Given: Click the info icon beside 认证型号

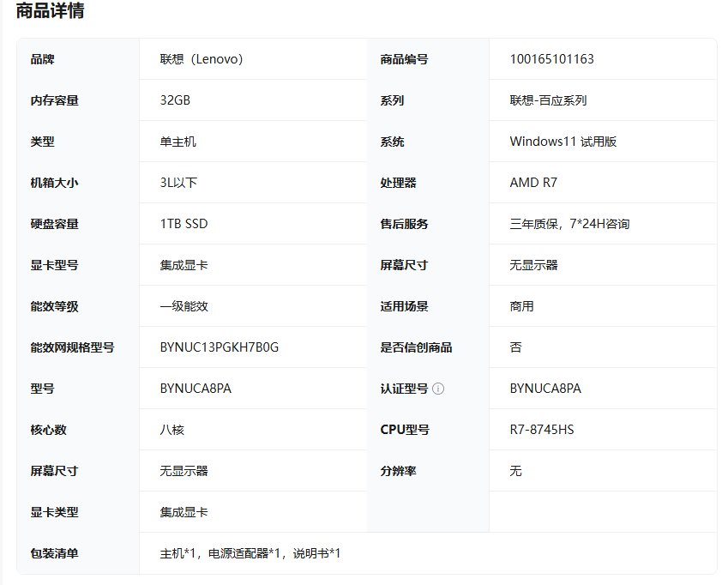Looking at the screenshot, I should tap(438, 389).
